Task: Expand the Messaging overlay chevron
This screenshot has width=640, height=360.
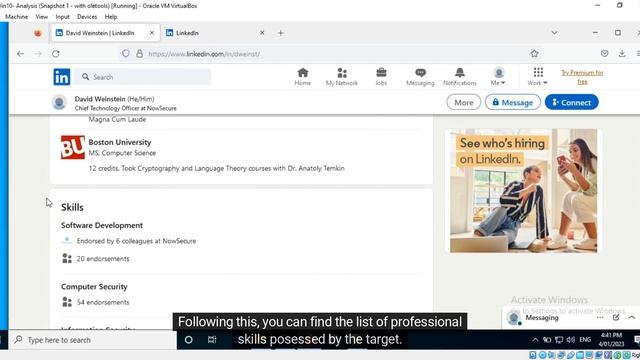Action: [x=631, y=318]
